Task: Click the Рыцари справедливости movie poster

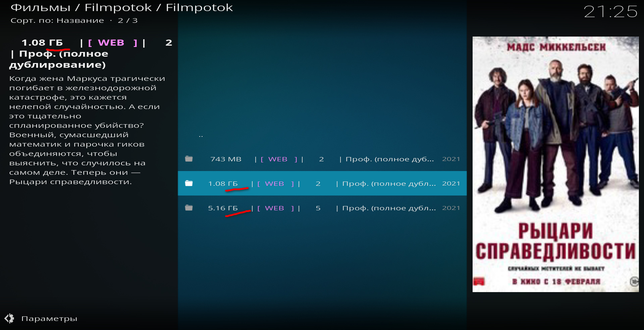Action: point(555,164)
